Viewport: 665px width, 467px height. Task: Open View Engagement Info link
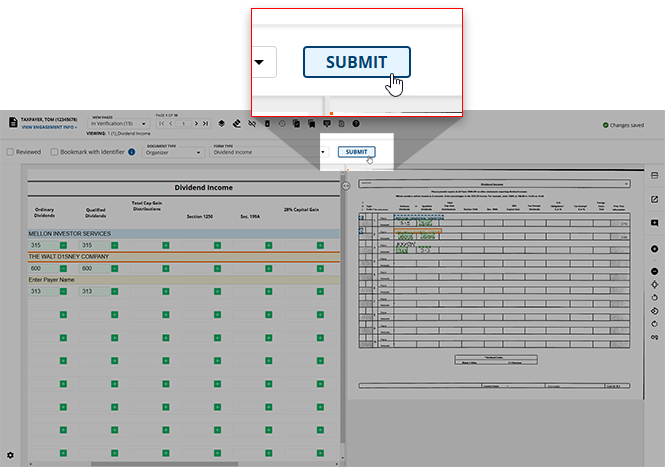(49, 127)
